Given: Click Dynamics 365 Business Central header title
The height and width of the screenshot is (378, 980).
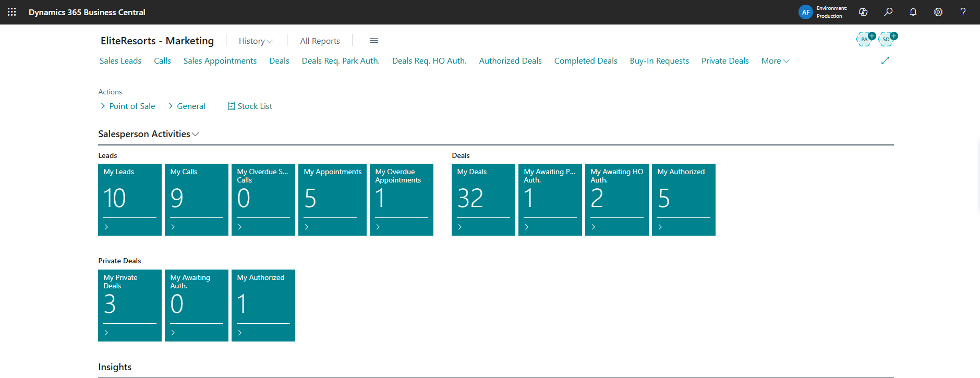Looking at the screenshot, I should pos(87,12).
